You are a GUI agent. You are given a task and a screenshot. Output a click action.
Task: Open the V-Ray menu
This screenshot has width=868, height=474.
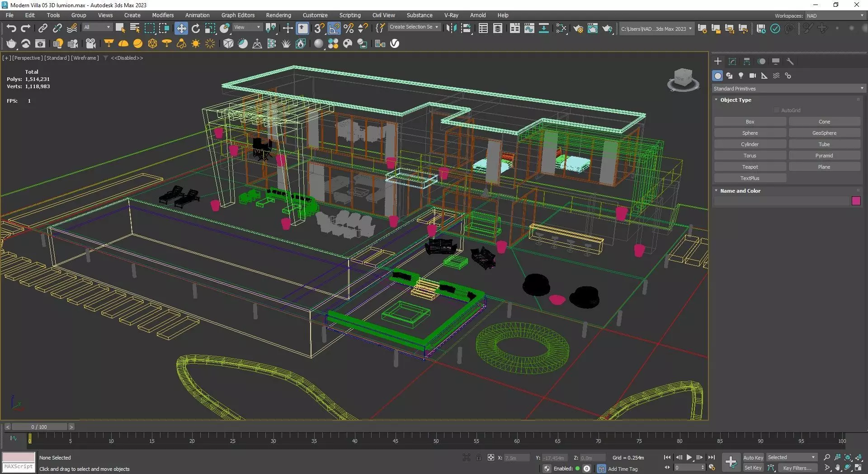click(451, 15)
